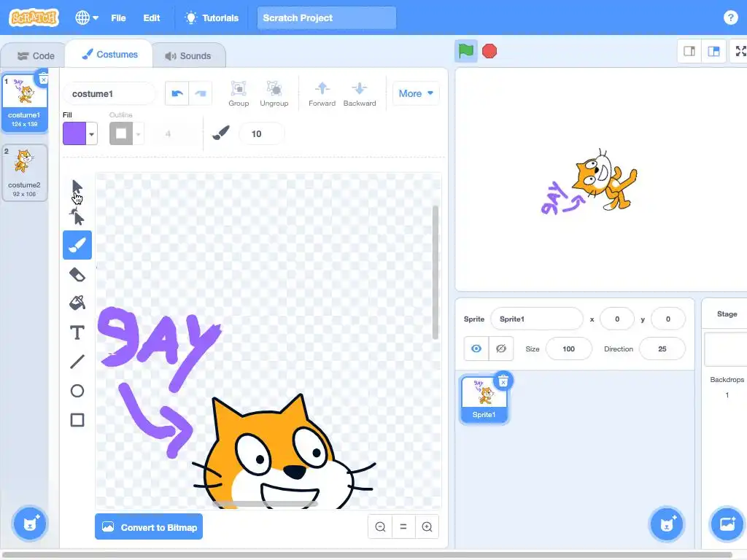Click the brush size field
Image resolution: width=747 pixels, height=560 pixels.
coord(262,134)
